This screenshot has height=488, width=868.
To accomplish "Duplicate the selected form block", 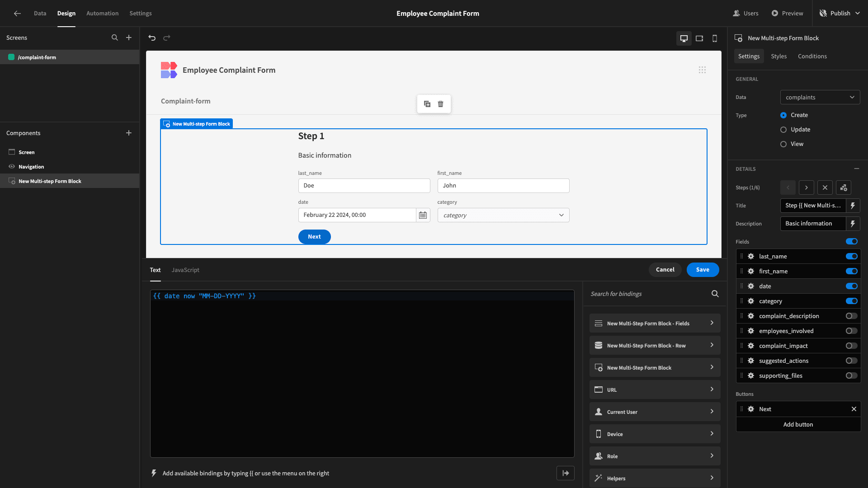I will click(427, 104).
